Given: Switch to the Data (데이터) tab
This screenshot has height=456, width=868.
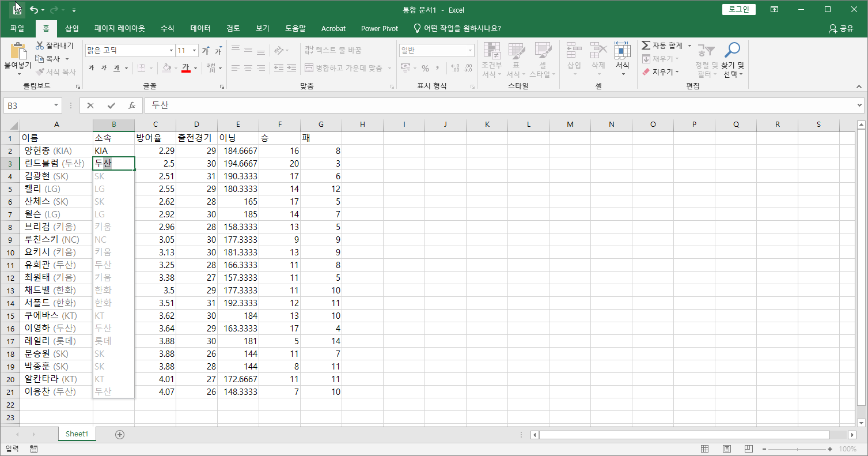Looking at the screenshot, I should coord(200,28).
